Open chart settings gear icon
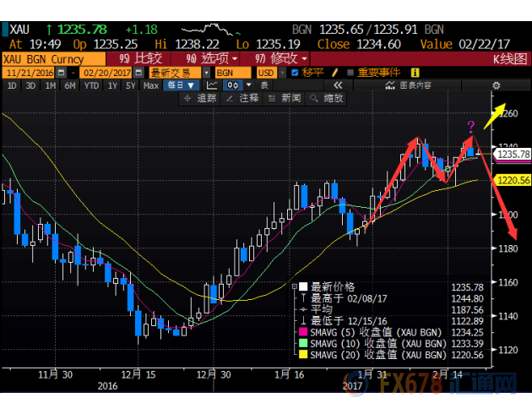This screenshot has width=532, height=414. (x=496, y=85)
